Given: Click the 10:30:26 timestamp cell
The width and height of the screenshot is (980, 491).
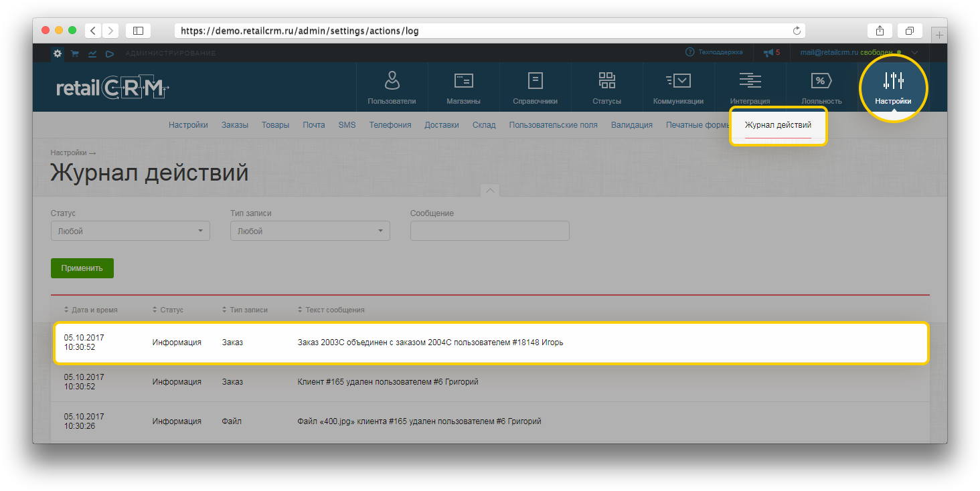Looking at the screenshot, I should 80,426.
